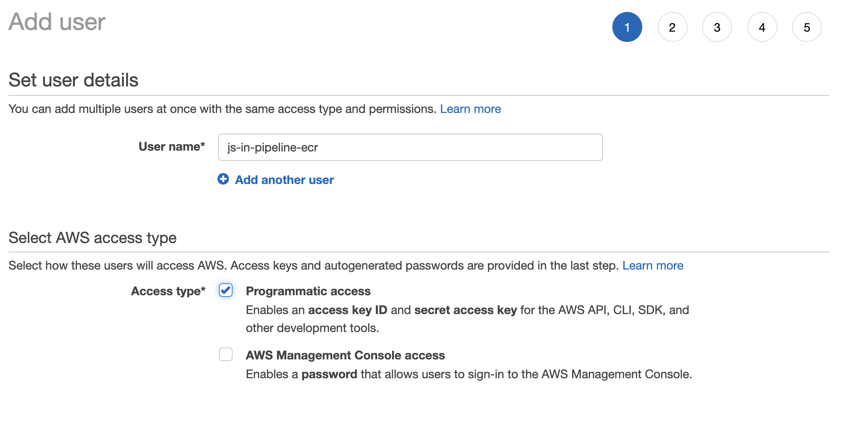
Task: Go to wizard step 3
Action: [717, 27]
